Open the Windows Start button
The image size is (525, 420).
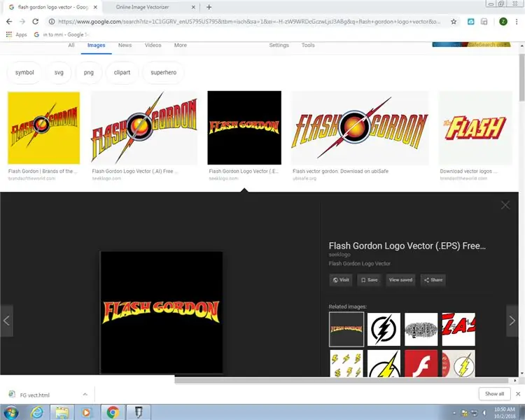coord(10,412)
